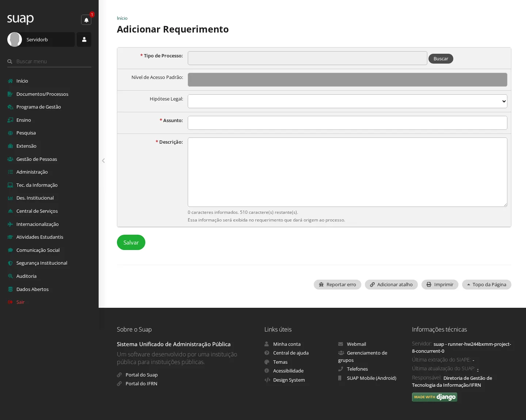This screenshot has height=420, width=526.
Task: Click the Imprimir button
Action: tap(440, 284)
